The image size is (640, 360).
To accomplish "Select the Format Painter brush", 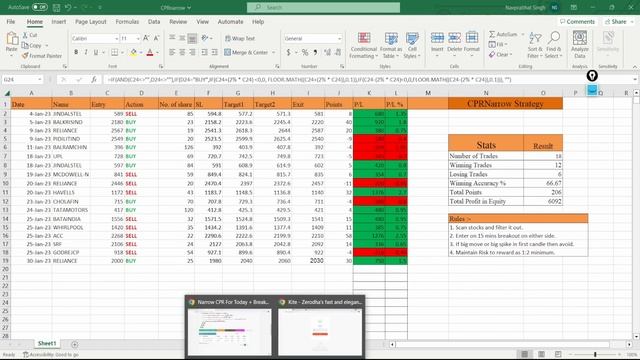I will coord(25,56).
